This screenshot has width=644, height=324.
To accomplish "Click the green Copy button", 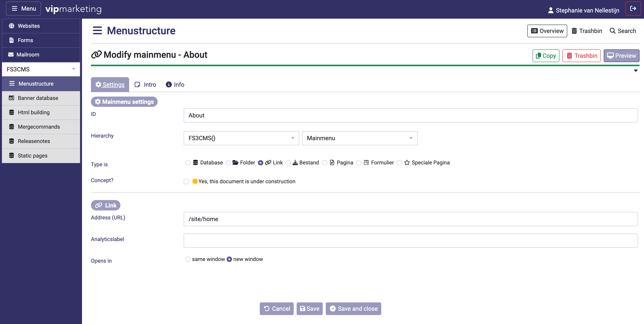I will click(x=546, y=56).
